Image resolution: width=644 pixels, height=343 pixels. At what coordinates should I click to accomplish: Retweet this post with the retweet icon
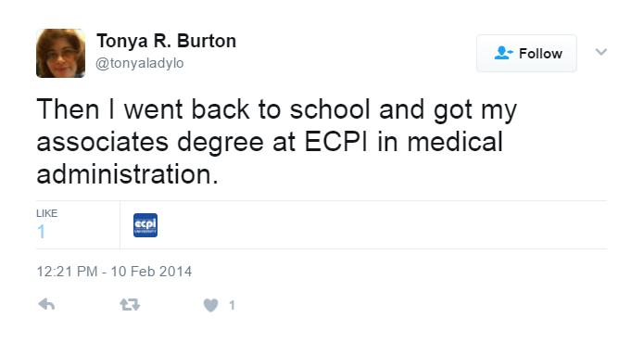[130, 305]
